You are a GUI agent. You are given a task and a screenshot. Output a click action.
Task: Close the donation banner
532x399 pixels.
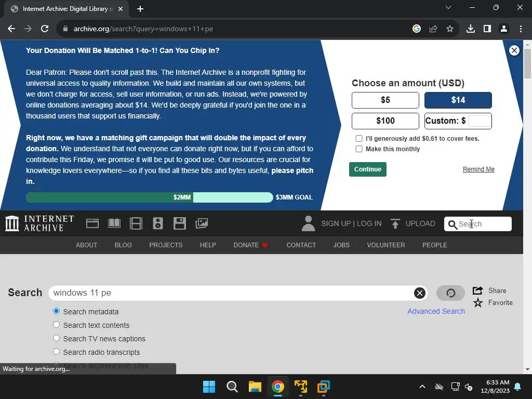pos(514,50)
